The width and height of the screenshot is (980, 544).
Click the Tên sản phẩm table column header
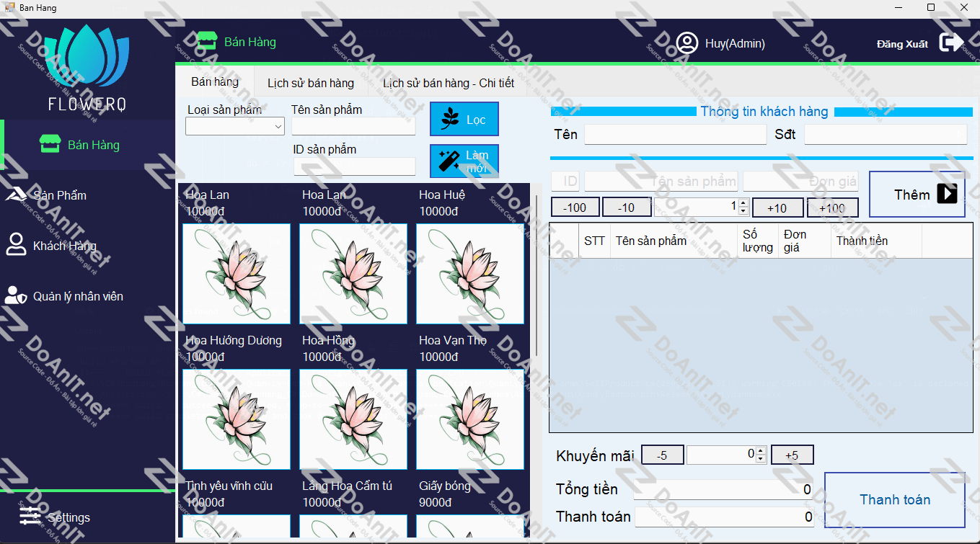(x=674, y=241)
